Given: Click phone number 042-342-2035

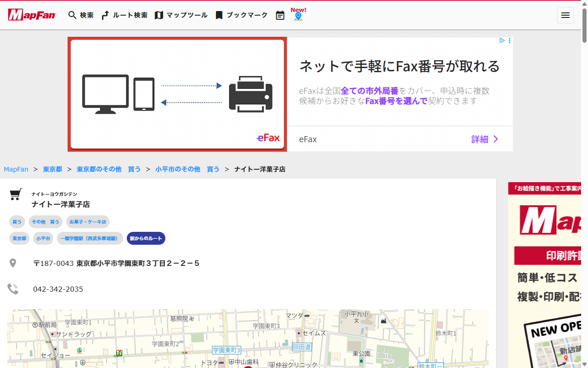Looking at the screenshot, I should click(x=58, y=289).
